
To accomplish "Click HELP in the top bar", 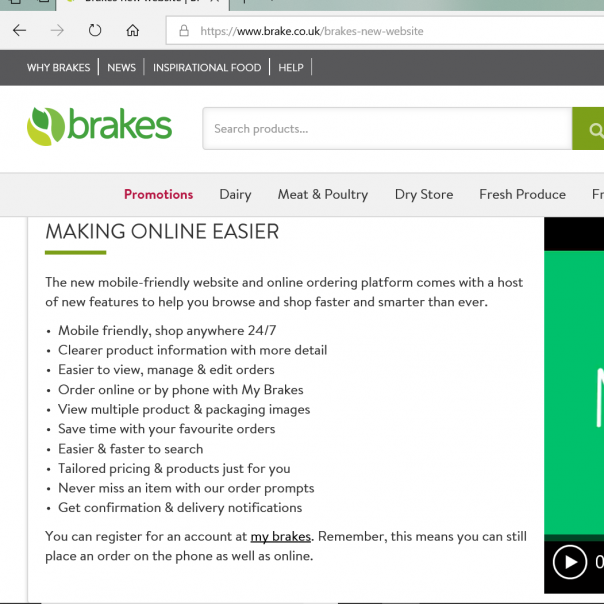I will (x=291, y=68).
